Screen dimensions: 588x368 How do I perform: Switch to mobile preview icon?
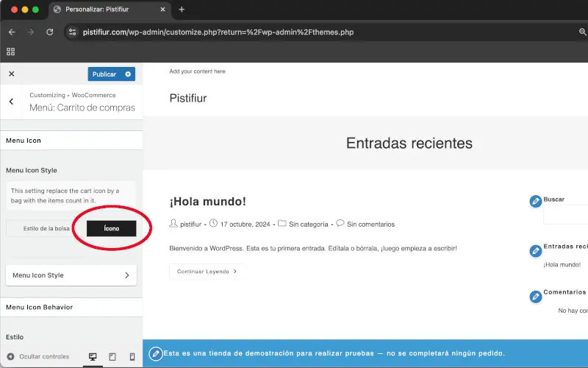[132, 356]
